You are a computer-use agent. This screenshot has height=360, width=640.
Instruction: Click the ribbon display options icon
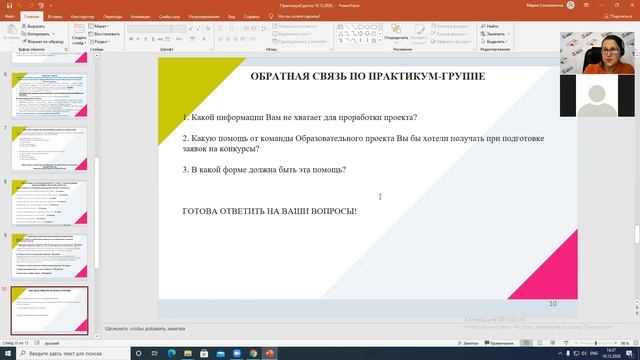[586, 5]
